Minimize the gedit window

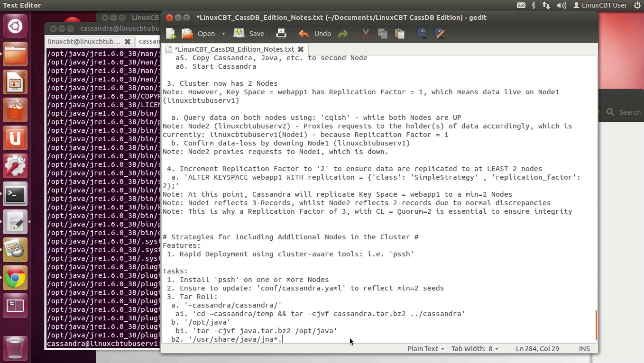[x=178, y=18]
